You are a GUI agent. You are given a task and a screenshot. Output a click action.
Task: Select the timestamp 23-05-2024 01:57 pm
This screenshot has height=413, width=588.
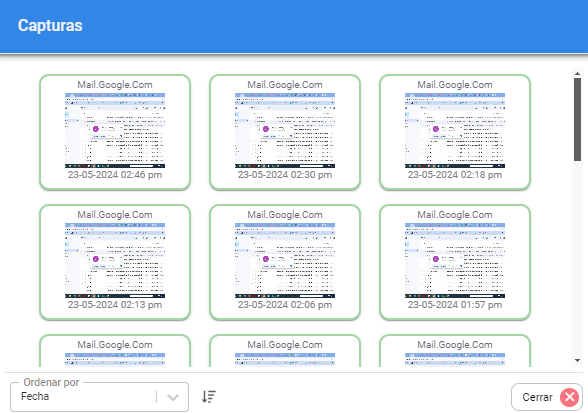click(455, 305)
